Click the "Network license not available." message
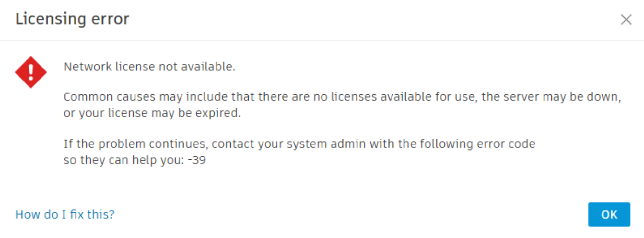The width and height of the screenshot is (644, 238). 149,67
